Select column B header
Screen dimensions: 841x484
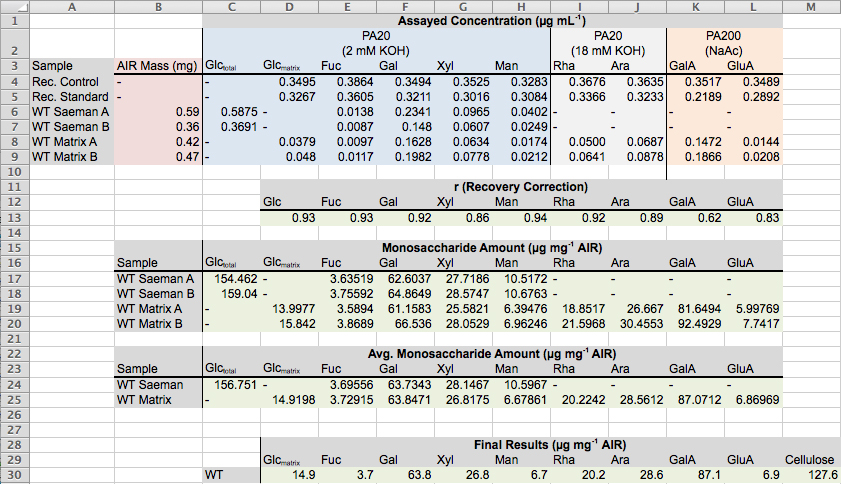[x=158, y=6]
